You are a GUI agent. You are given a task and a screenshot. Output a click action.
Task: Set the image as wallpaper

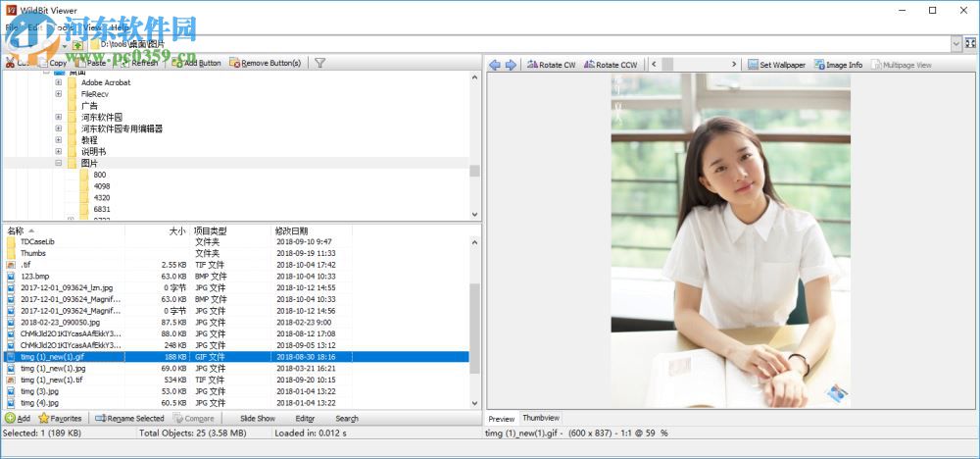coord(776,65)
